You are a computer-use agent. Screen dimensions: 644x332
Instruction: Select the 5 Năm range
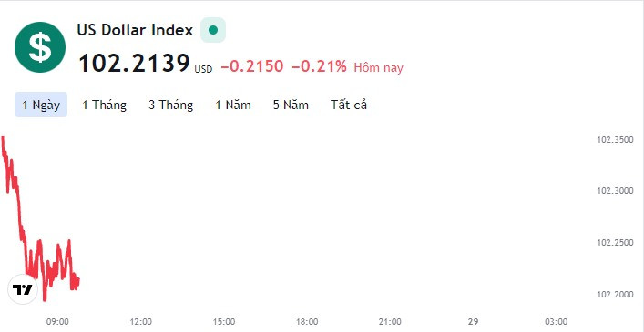click(x=291, y=105)
